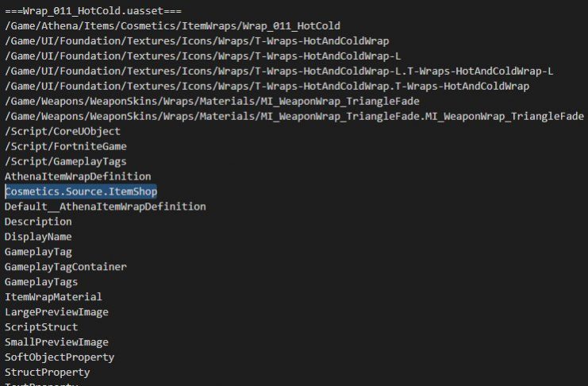Click the Description text line
The height and width of the screenshot is (386, 588).
click(38, 222)
